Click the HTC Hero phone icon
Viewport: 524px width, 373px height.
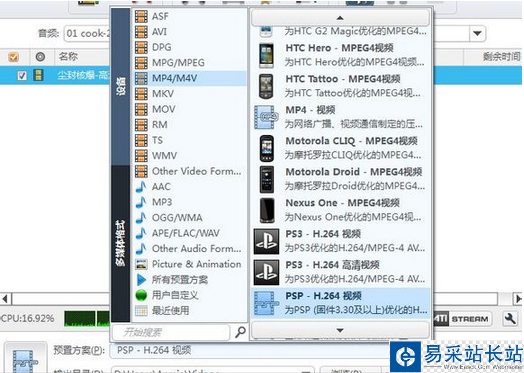pyautogui.click(x=266, y=55)
